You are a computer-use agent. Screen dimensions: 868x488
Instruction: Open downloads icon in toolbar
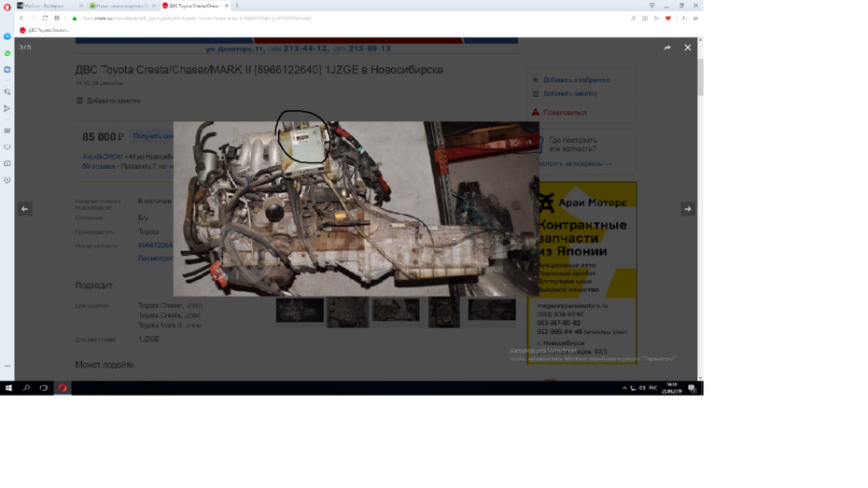tap(683, 19)
